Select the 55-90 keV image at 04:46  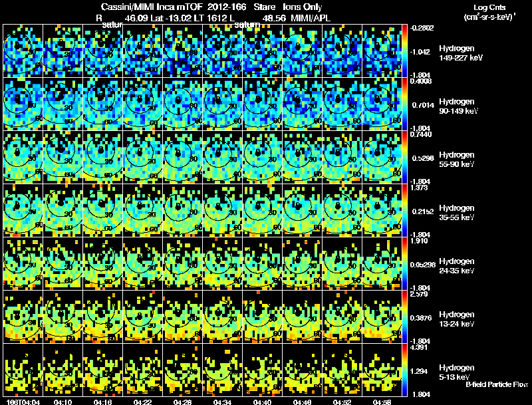click(x=302, y=157)
